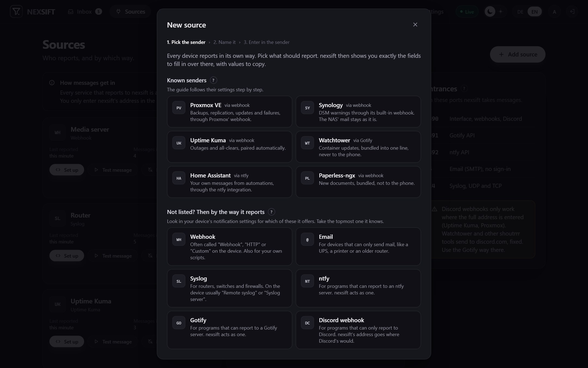This screenshot has height=368, width=588.
Task: Click the Syslog SL badge in dialog
Action: (x=179, y=281)
